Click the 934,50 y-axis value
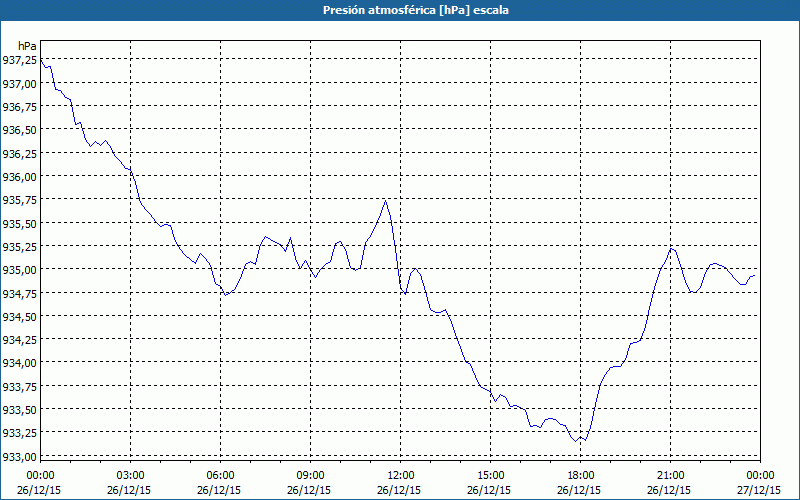The height and width of the screenshot is (500, 800). click(x=19, y=316)
